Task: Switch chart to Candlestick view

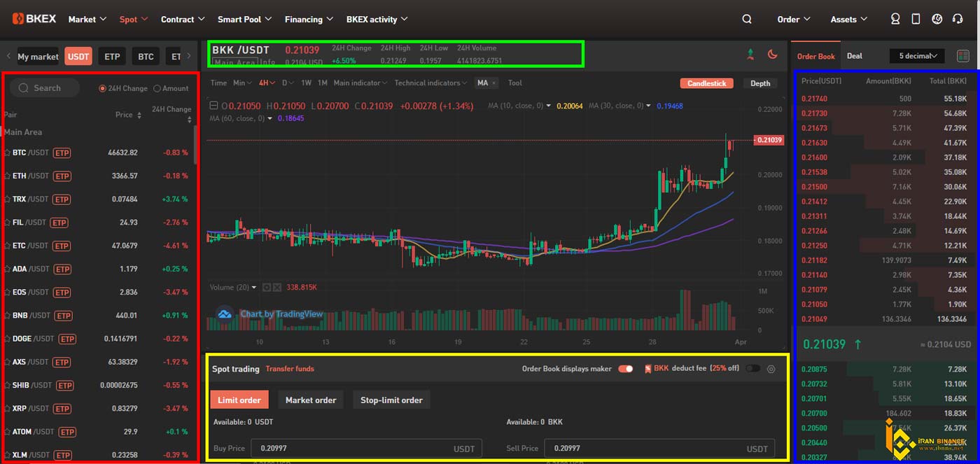Action: pyautogui.click(x=706, y=83)
